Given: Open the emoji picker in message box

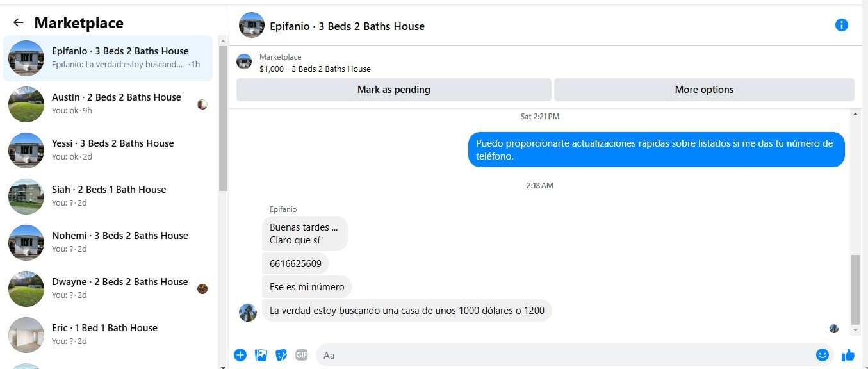Looking at the screenshot, I should [823, 354].
